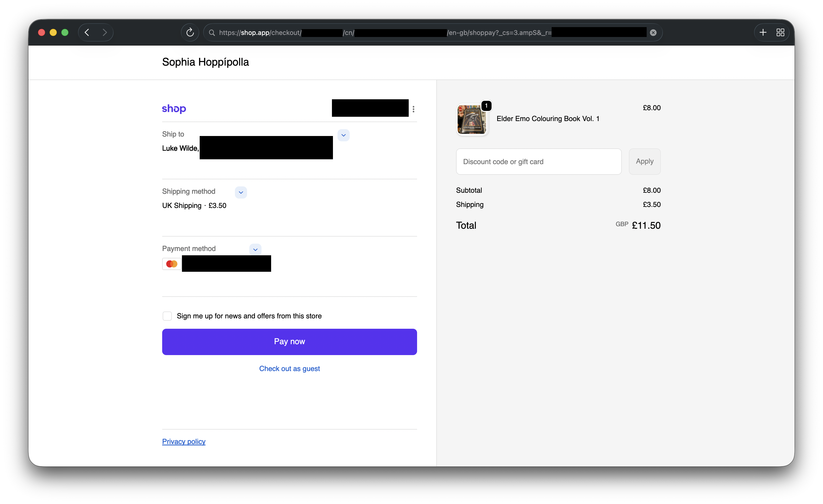
Task: Expand the Payment method options
Action: (x=255, y=249)
